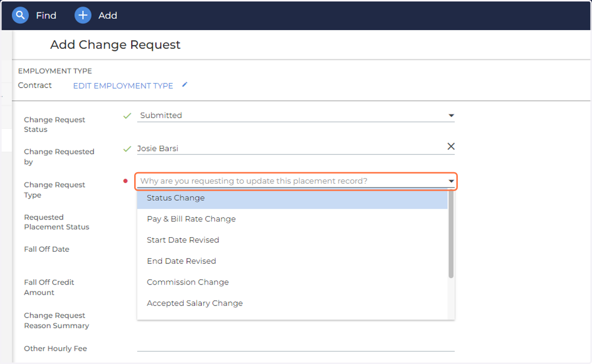The height and width of the screenshot is (364, 592).
Task: Click the Change Request Reason Summary label
Action: pyautogui.click(x=57, y=321)
